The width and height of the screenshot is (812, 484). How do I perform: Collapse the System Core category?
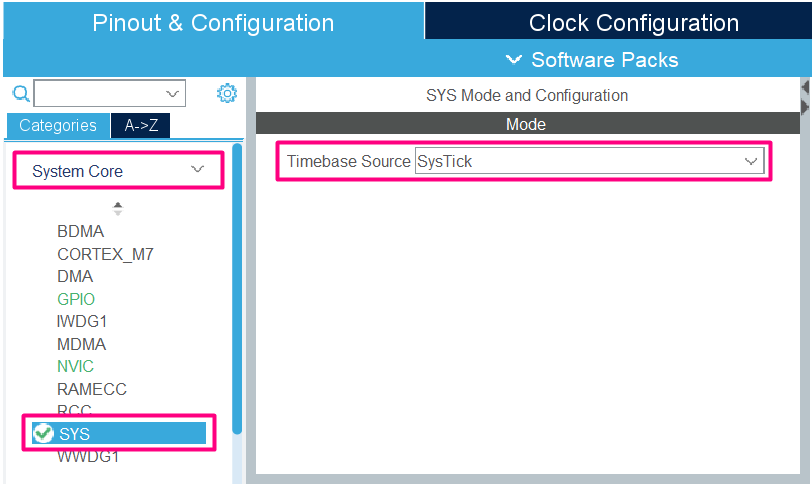pos(197,171)
